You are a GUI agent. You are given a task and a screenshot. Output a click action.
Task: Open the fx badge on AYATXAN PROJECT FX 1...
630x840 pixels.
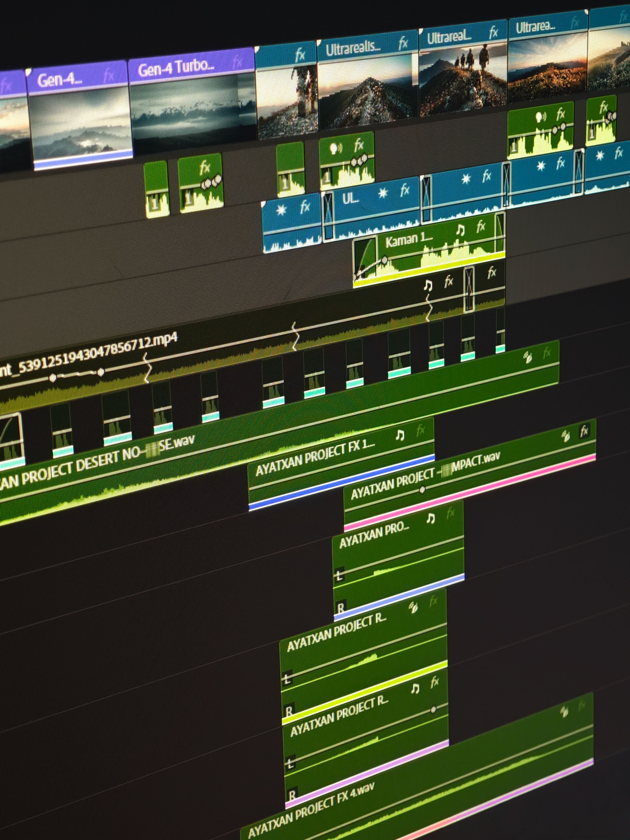click(x=420, y=431)
